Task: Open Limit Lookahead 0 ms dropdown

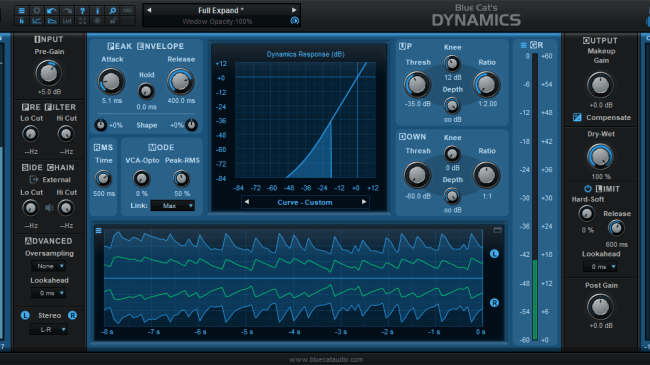Action: click(600, 267)
